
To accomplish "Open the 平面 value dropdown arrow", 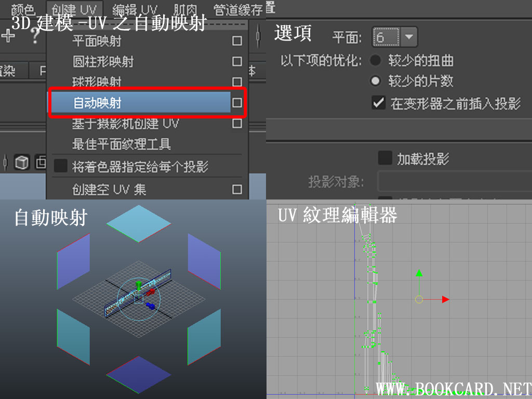I will (408, 36).
